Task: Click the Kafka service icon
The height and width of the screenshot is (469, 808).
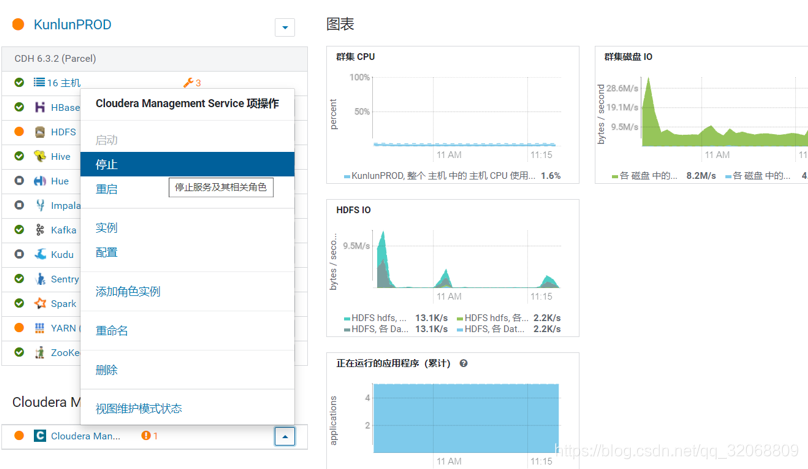Action: pos(40,230)
